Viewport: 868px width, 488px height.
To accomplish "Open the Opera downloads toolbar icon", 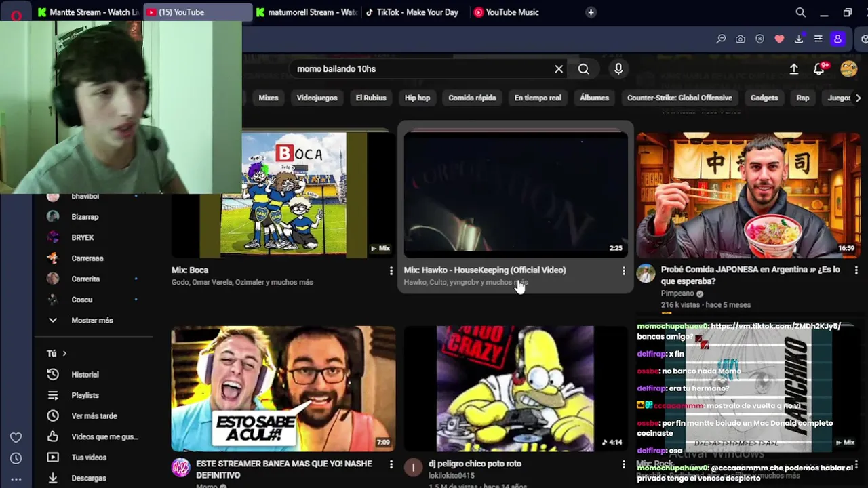I will point(799,39).
